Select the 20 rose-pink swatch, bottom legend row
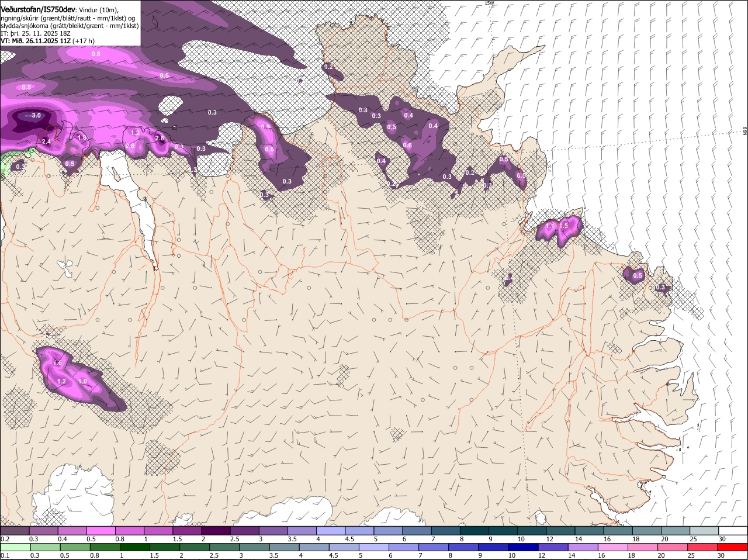 coord(673,548)
